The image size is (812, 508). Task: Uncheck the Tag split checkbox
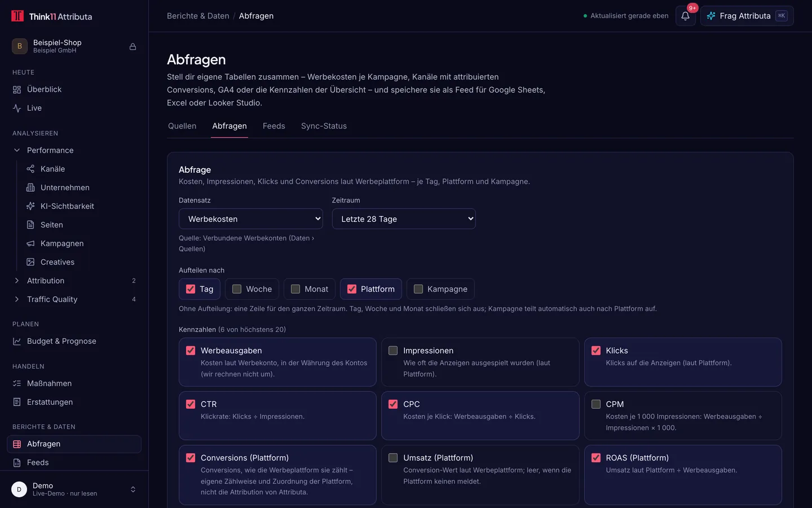[x=191, y=289]
